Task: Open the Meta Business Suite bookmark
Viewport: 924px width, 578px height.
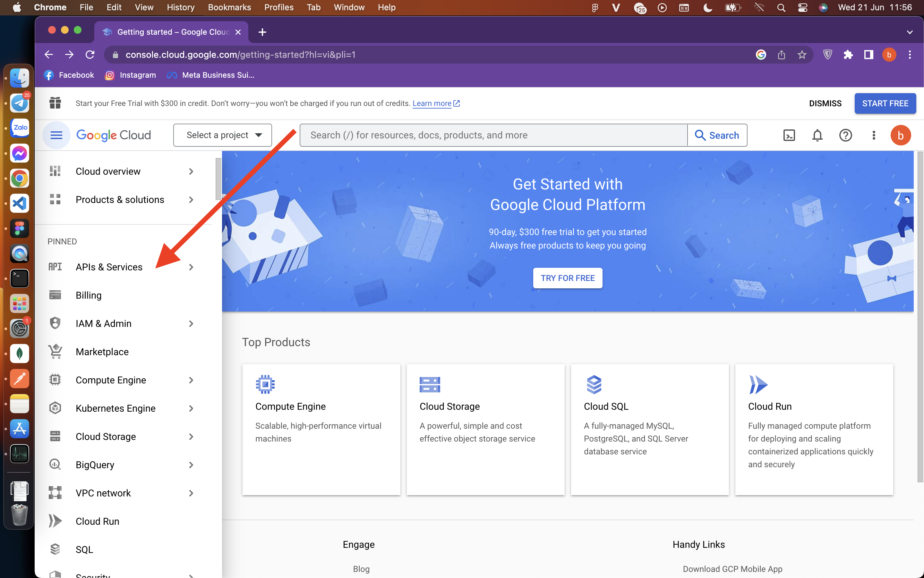Action: click(210, 75)
